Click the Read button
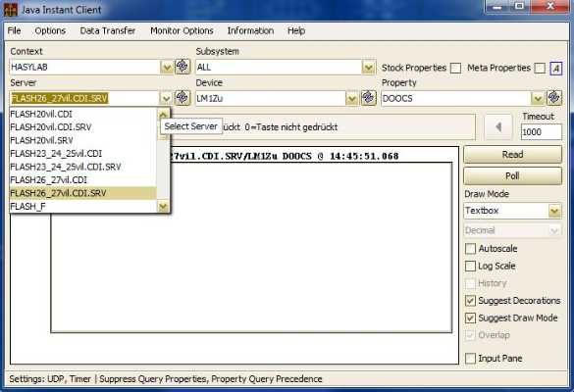This screenshot has height=392, width=574. (512, 154)
